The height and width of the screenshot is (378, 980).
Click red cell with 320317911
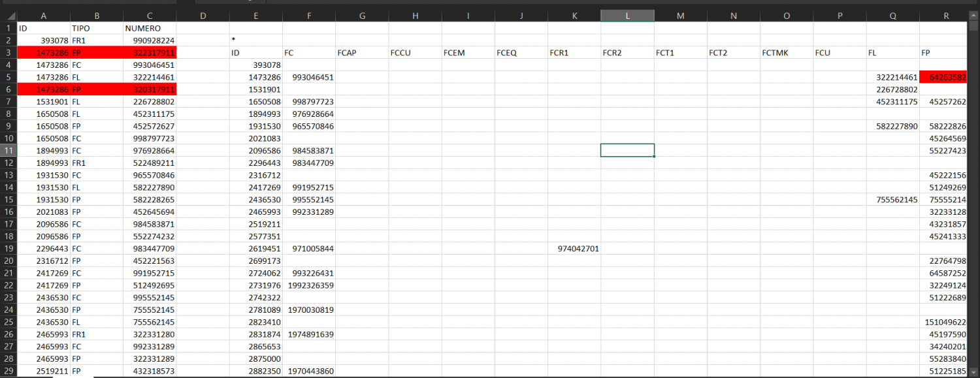coord(150,89)
